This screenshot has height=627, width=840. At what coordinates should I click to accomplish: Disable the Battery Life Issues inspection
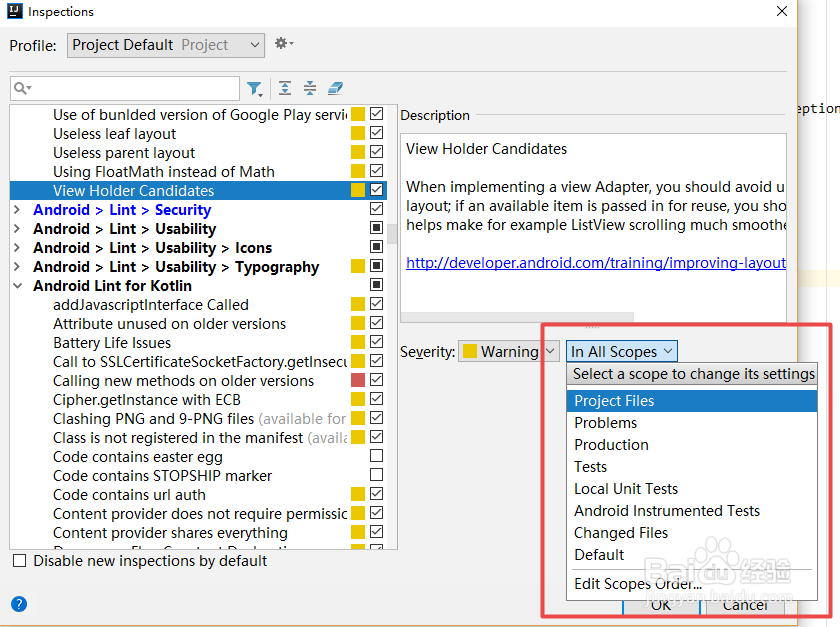(376, 342)
